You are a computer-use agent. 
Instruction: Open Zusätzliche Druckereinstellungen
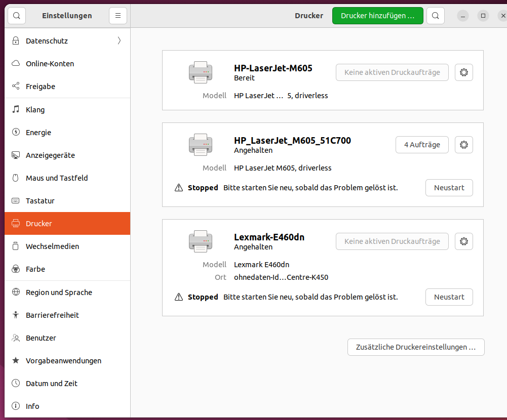pyautogui.click(x=416, y=347)
